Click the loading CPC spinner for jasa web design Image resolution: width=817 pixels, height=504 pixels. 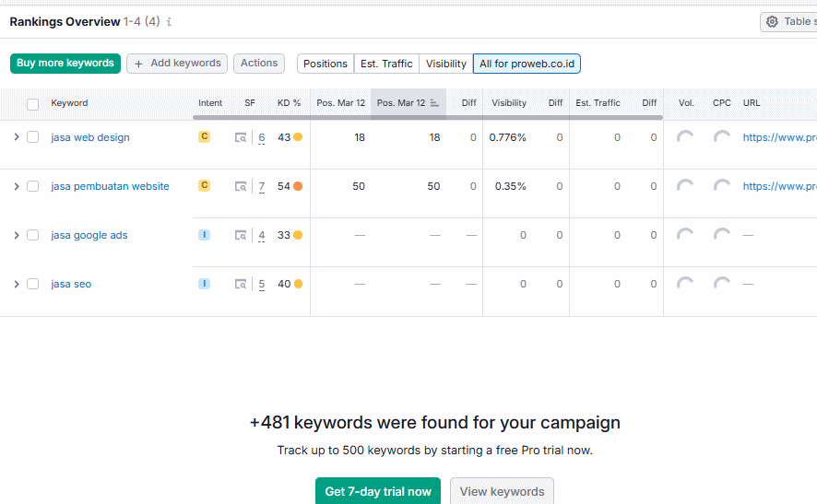tap(722, 137)
